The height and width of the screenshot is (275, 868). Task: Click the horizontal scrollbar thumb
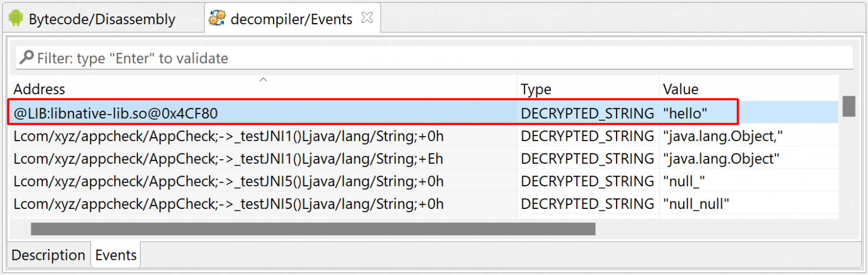[313, 229]
